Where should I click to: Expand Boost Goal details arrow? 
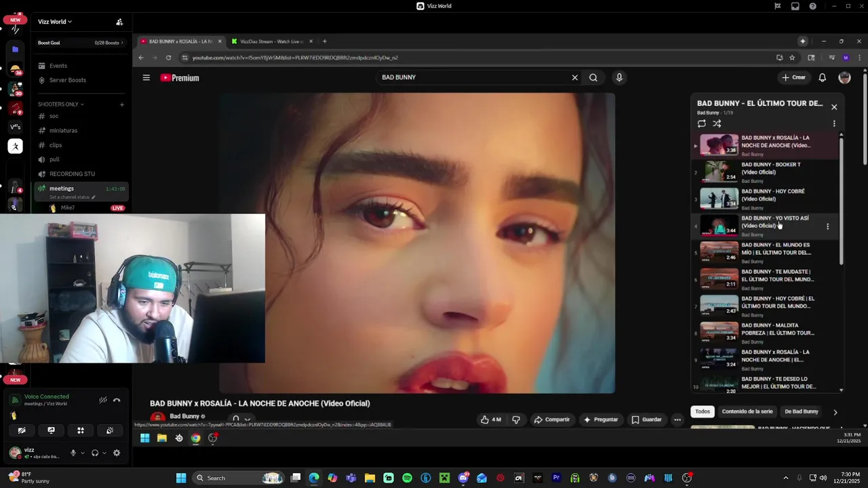pyautogui.click(x=122, y=43)
